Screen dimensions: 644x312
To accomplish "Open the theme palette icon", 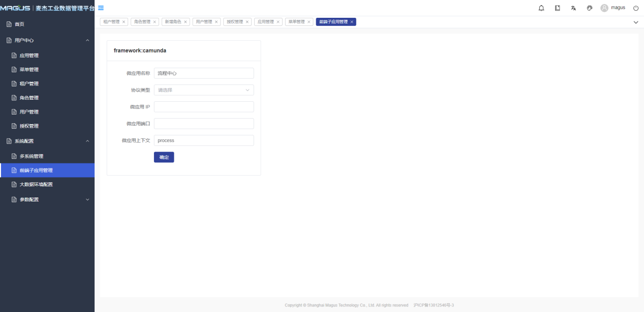I will click(x=590, y=8).
